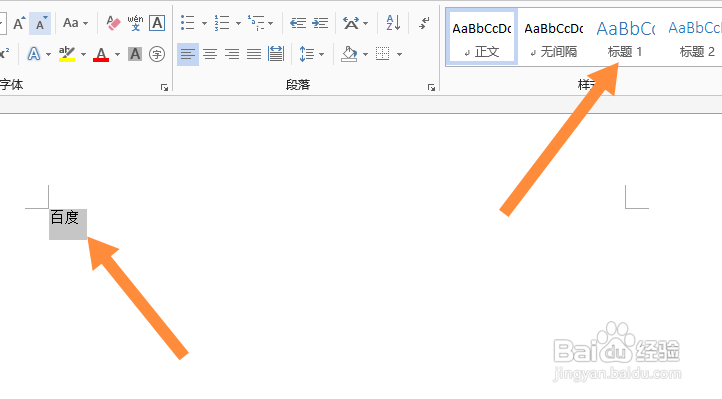The image size is (722, 399).
Task: Toggle Superscript x²
Action: 5,54
